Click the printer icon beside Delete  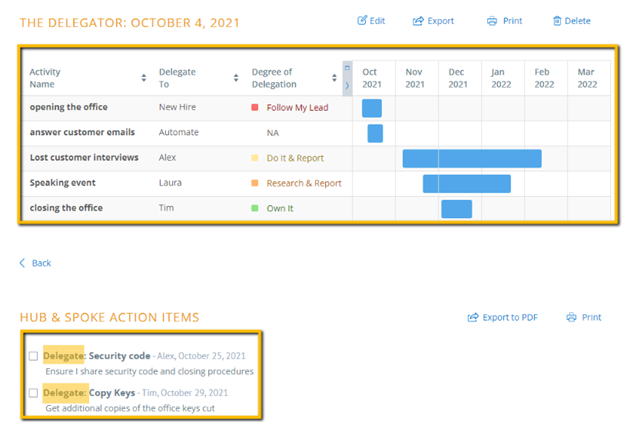(x=492, y=21)
